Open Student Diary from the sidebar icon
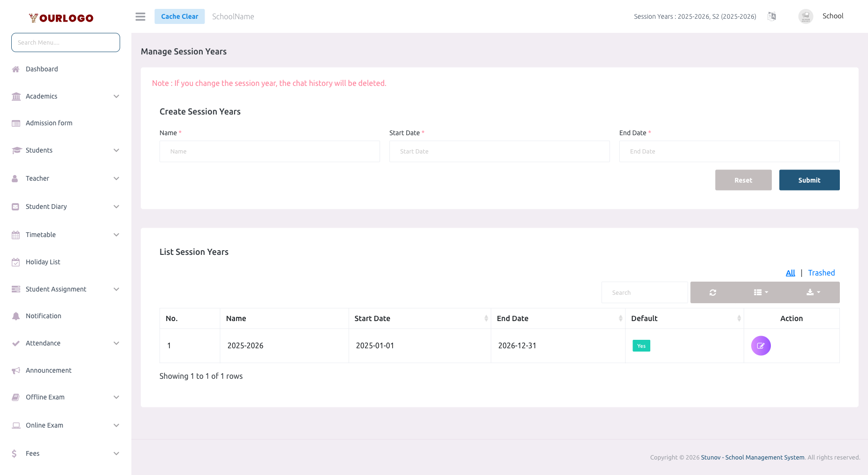The width and height of the screenshot is (868, 475). click(16, 207)
